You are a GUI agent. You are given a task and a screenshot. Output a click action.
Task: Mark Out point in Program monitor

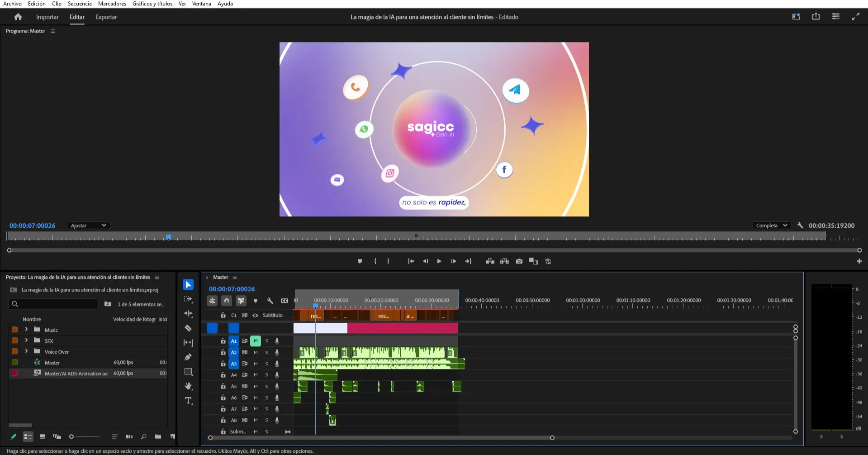(388, 261)
